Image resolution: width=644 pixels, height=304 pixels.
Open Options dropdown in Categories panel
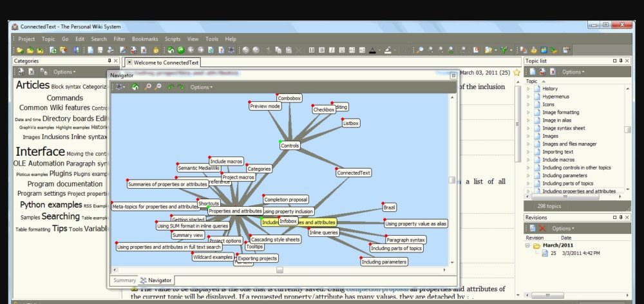point(64,71)
